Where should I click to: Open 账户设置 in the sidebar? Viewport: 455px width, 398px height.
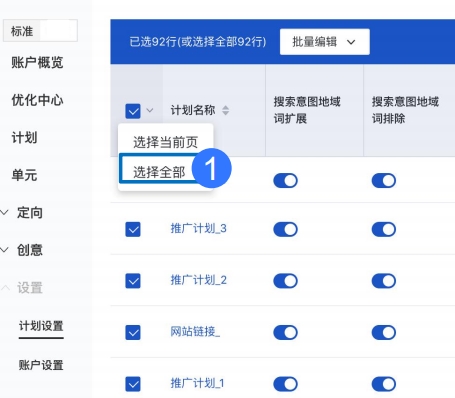tap(41, 365)
